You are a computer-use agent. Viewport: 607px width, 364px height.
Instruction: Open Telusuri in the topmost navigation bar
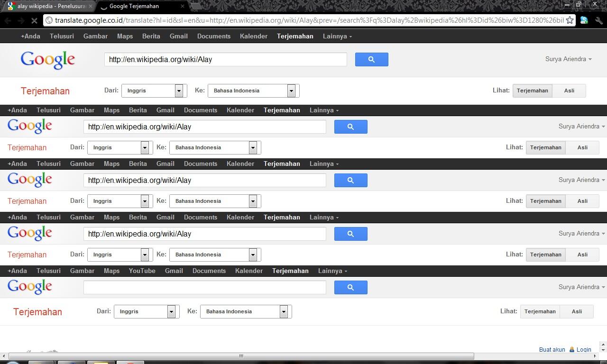tap(62, 36)
